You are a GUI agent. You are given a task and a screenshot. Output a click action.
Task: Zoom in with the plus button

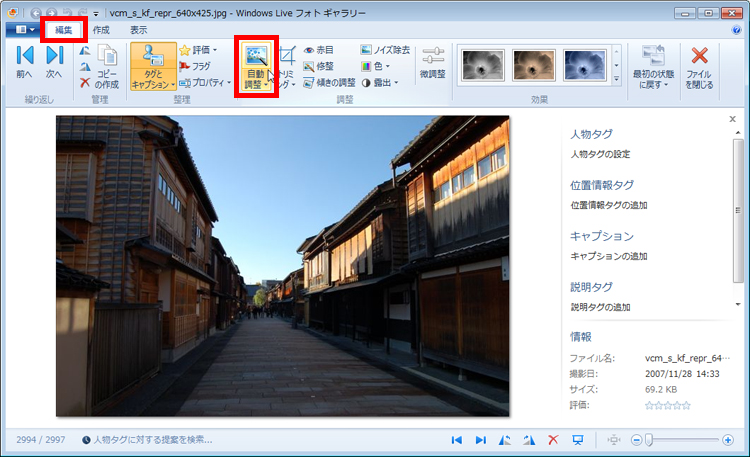pos(728,440)
